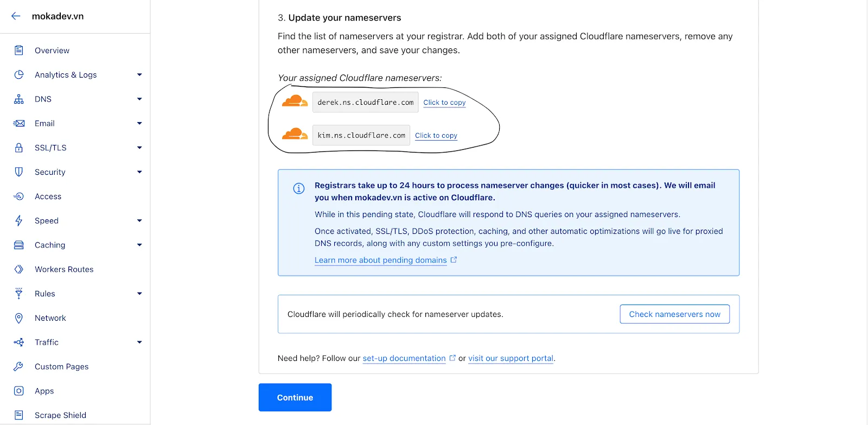Expand the Security section arrow
This screenshot has height=425, width=868.
(x=139, y=172)
